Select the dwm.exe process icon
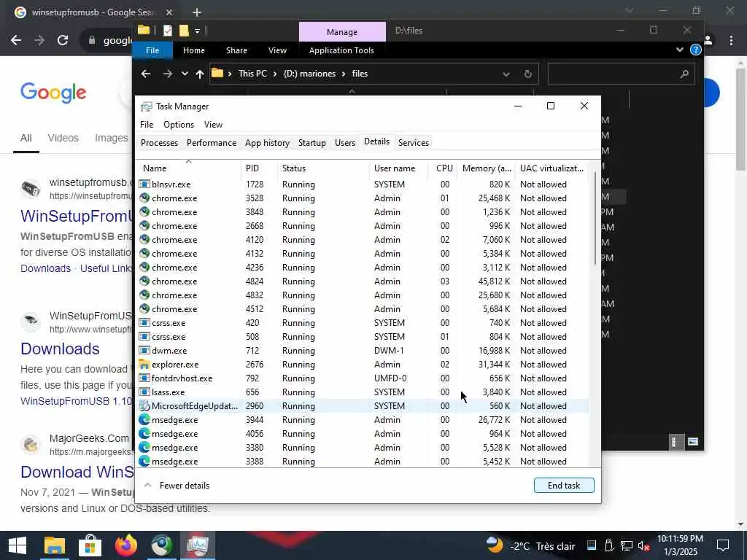Screen dimensions: 747x560 click(x=144, y=350)
